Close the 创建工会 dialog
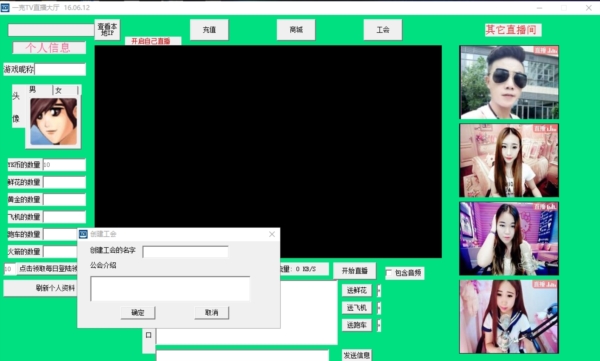This screenshot has height=361, width=600. pyautogui.click(x=272, y=234)
